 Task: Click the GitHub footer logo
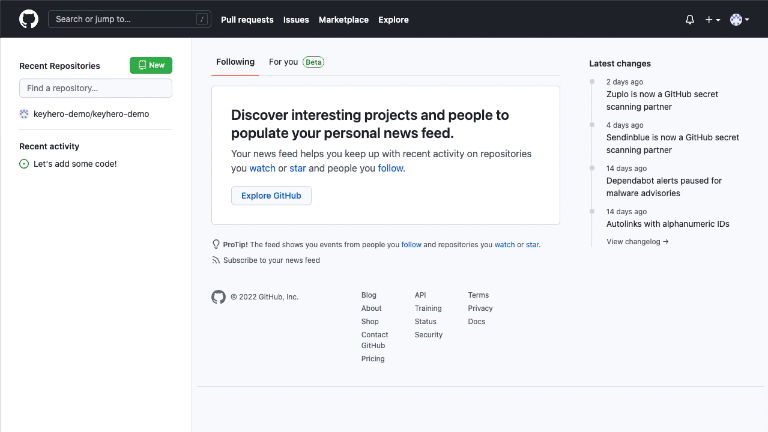[218, 297]
